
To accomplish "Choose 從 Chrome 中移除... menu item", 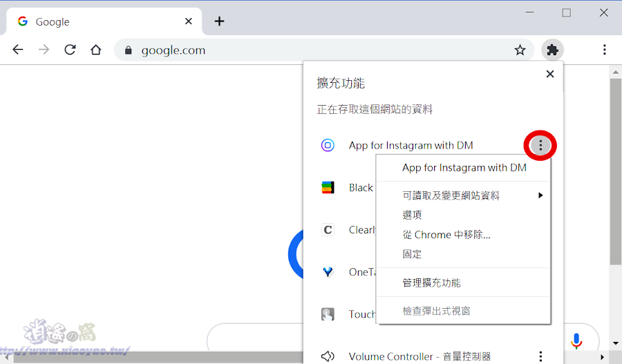I will tap(463, 235).
